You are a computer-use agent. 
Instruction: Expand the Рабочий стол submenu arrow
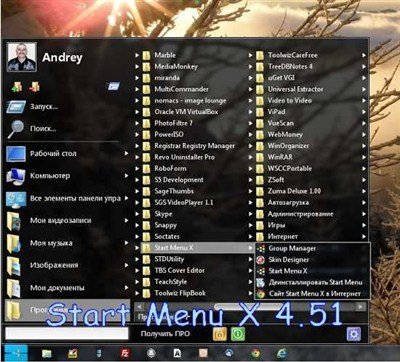click(126, 153)
